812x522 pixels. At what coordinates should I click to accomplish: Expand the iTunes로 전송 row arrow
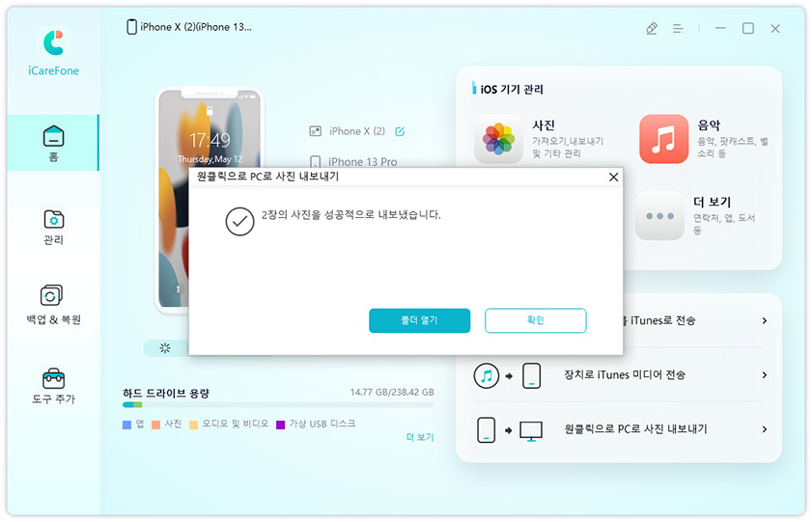[x=765, y=320]
